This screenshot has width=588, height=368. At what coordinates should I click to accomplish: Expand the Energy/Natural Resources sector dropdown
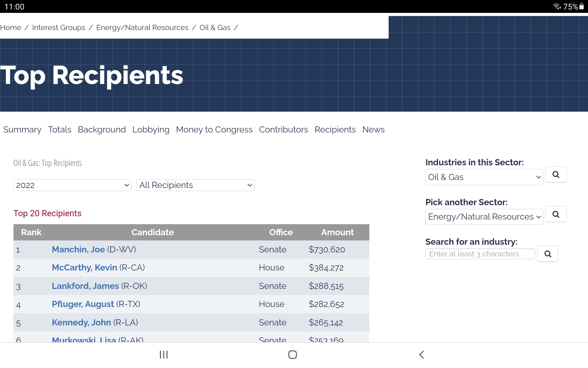click(484, 217)
